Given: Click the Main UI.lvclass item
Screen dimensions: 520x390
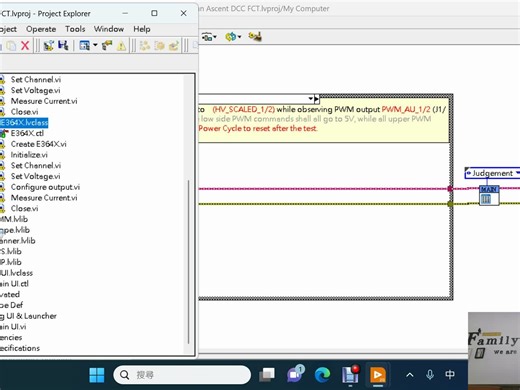Looking at the screenshot, I should click(x=16, y=273).
